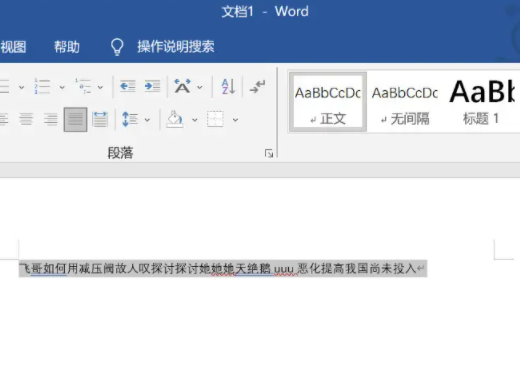Click the shading paint bucket icon
The height and width of the screenshot is (390, 520).
click(175, 119)
